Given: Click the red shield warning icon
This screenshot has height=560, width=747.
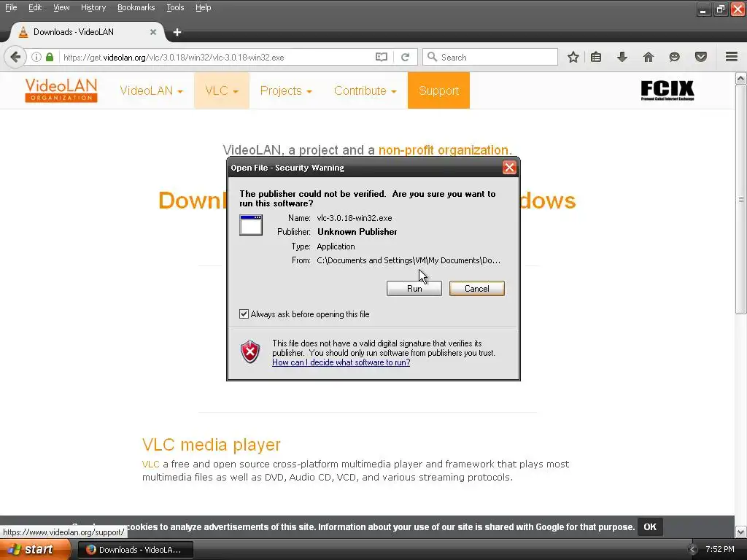Looking at the screenshot, I should tap(250, 352).
